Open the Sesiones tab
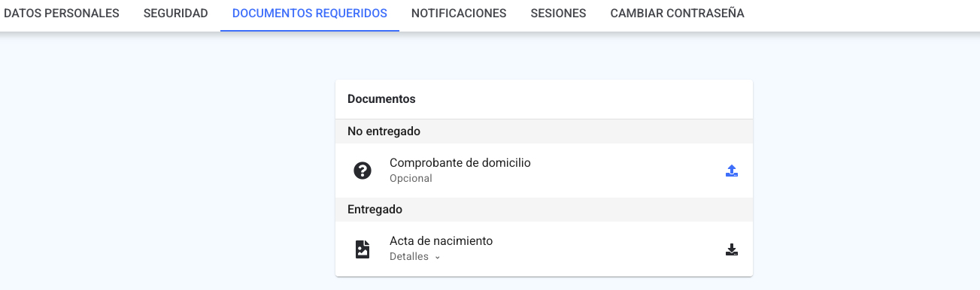The image size is (980, 290). [x=558, y=14]
